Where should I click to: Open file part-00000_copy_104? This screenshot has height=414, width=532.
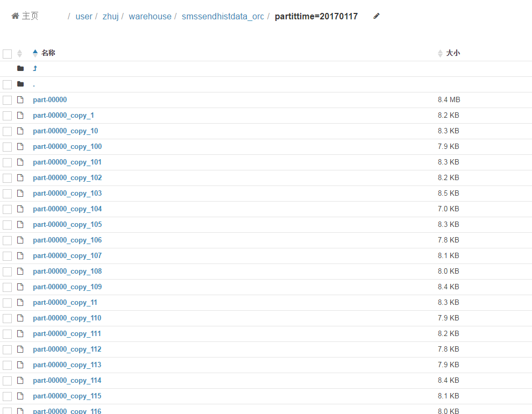67,209
